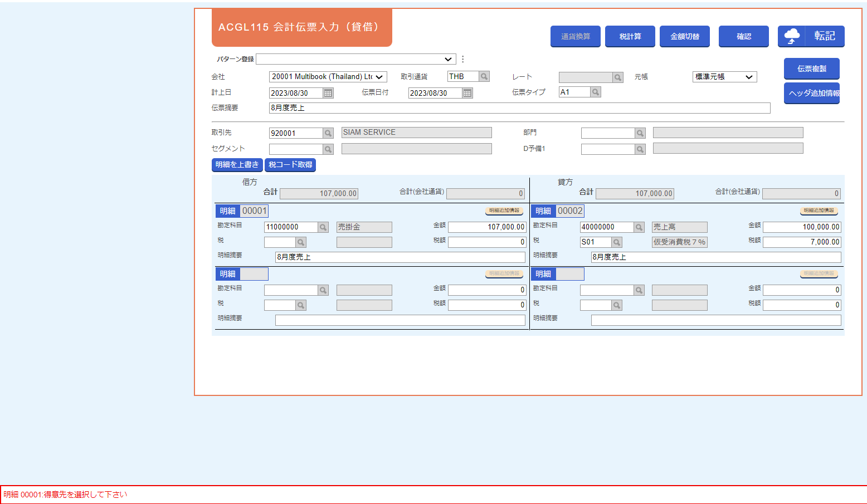Click the D予備1 lookup icon
The image size is (867, 504).
point(640,149)
